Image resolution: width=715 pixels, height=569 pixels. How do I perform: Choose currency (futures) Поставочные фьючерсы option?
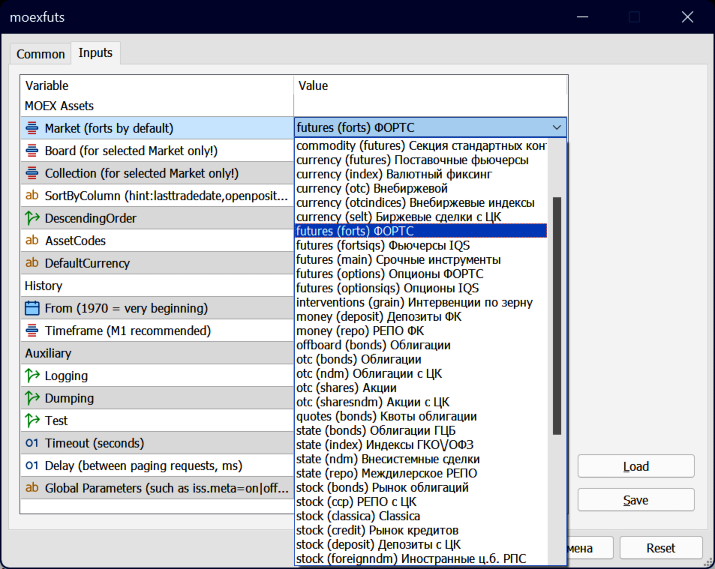421,160
